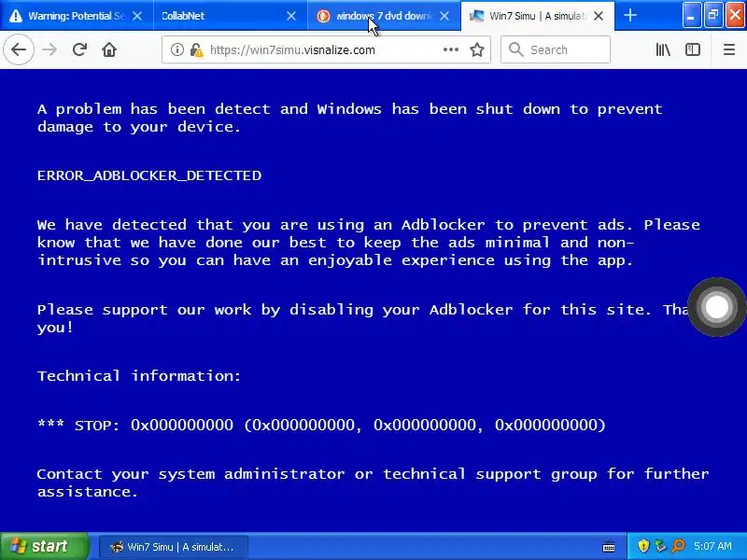Screen dimensions: 747x560
Task: Click the magnifier icon in Search box
Action: pyautogui.click(x=516, y=49)
